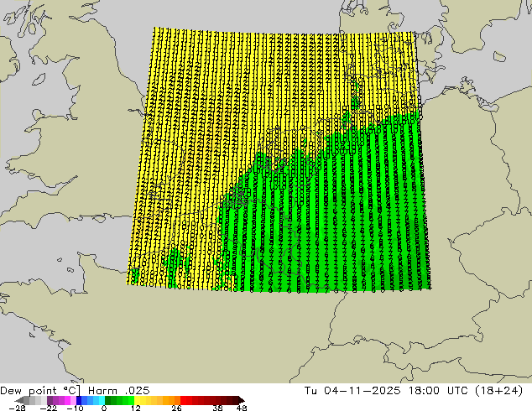Click the legend value label -28
This screenshot has width=532, height=411.
pos(17,408)
